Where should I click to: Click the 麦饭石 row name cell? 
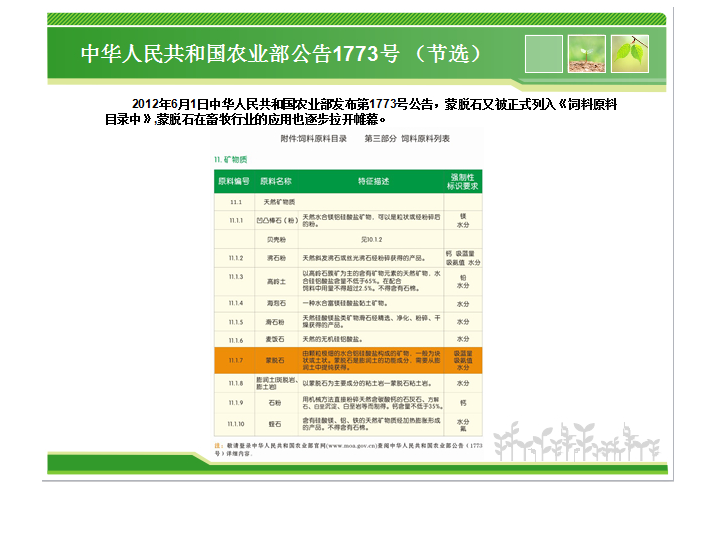point(276,340)
